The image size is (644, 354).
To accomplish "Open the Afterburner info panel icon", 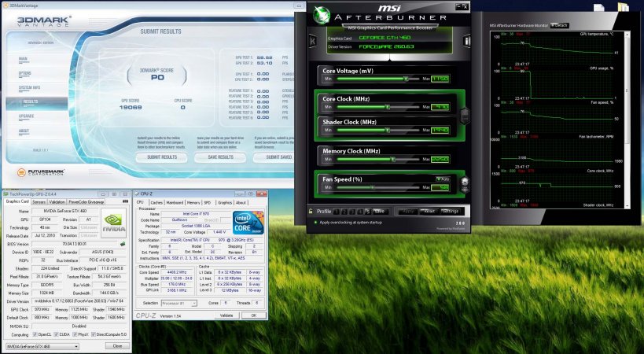I will 466,41.
